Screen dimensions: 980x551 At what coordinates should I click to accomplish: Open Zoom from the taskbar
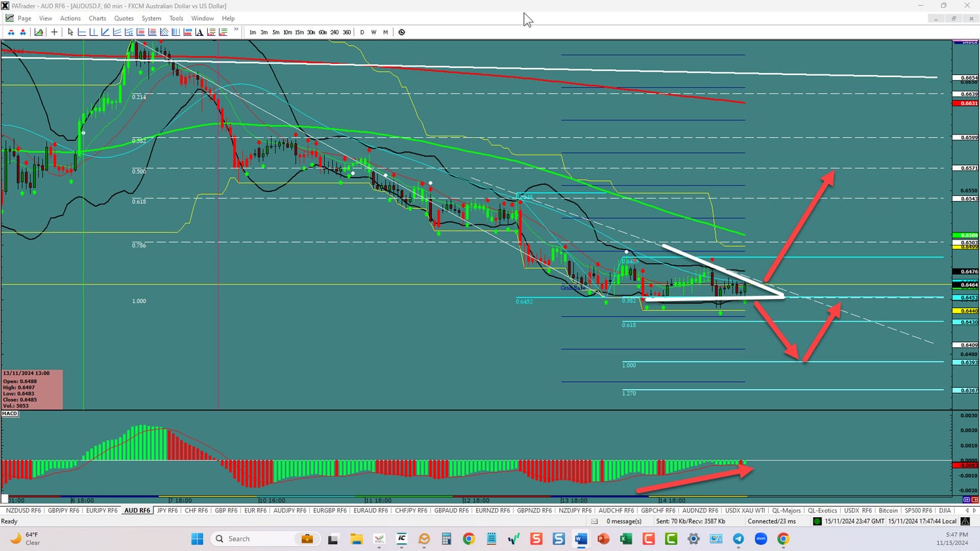click(x=761, y=539)
